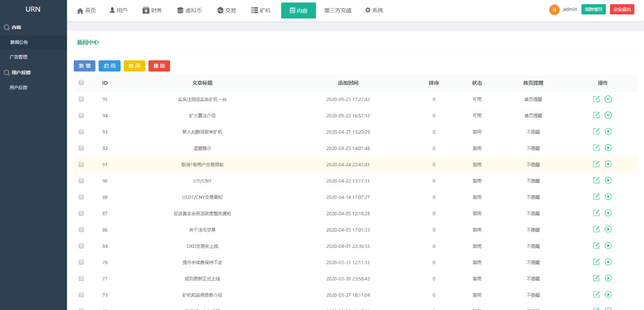
Task: Click the enable play icon for article 93
Action: point(608,132)
